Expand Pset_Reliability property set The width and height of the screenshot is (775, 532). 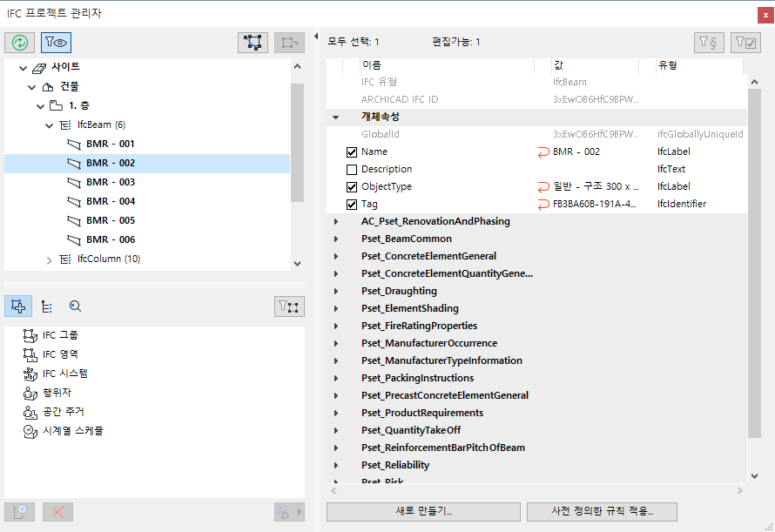(x=336, y=465)
